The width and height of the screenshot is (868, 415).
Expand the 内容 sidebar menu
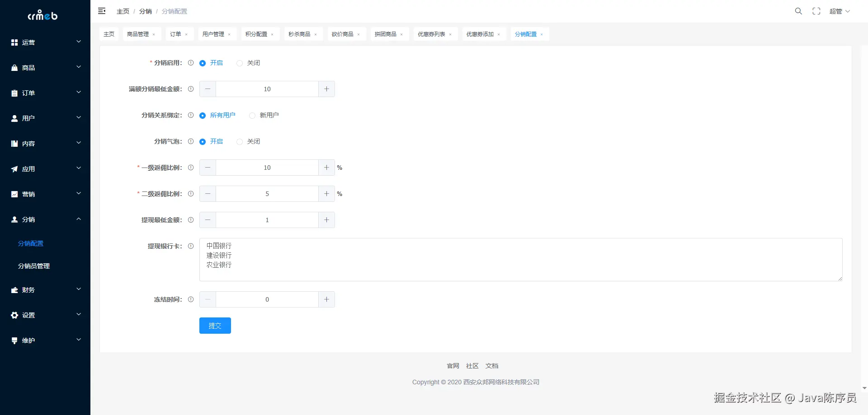[x=45, y=143]
